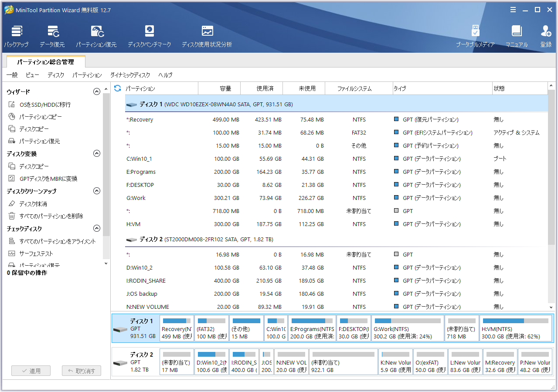Collapse the ウィザード section
Viewport: 558px width, 392px height.
click(97, 91)
